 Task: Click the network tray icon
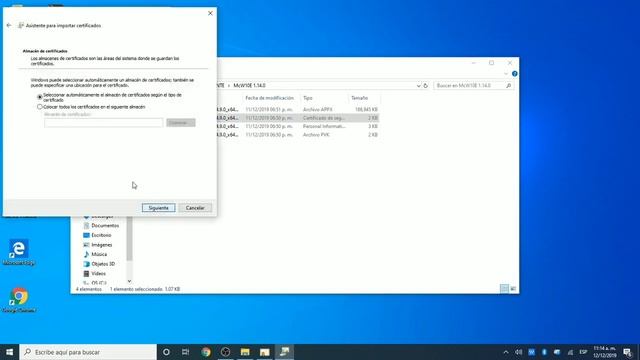570,352
